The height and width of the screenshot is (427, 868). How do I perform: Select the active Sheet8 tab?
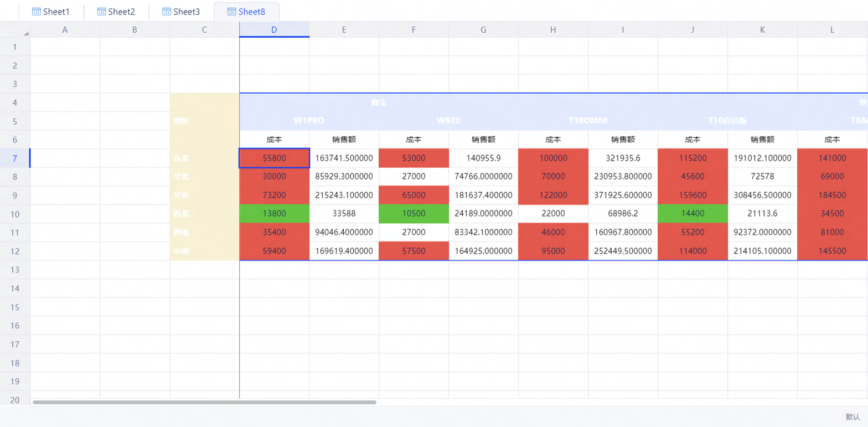(x=246, y=12)
